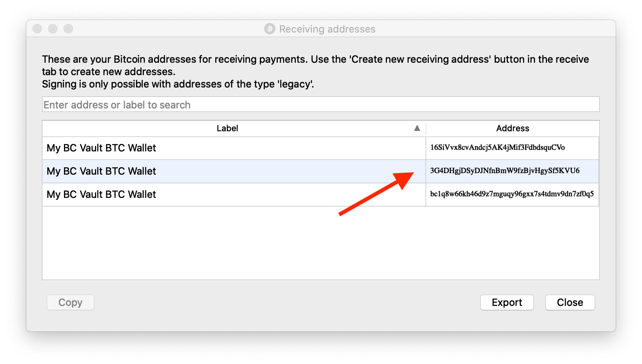
Task: Click the third title-bar zoom button
Action: 68,29
